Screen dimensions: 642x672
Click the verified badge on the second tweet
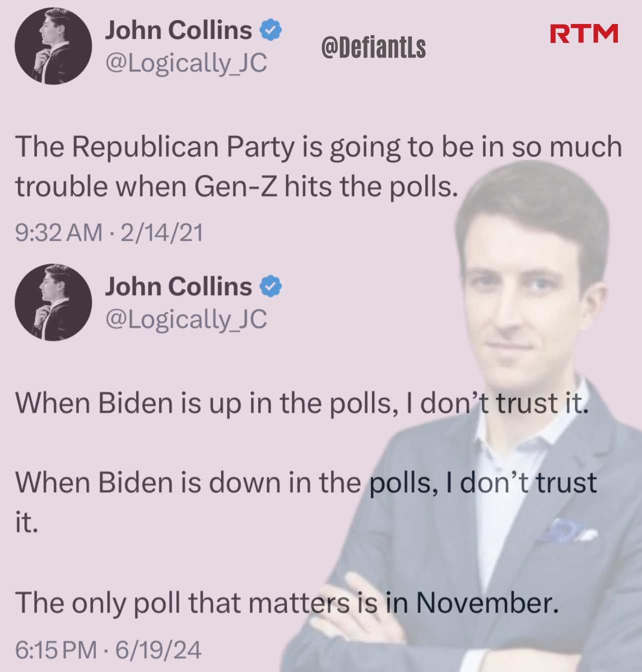click(270, 286)
